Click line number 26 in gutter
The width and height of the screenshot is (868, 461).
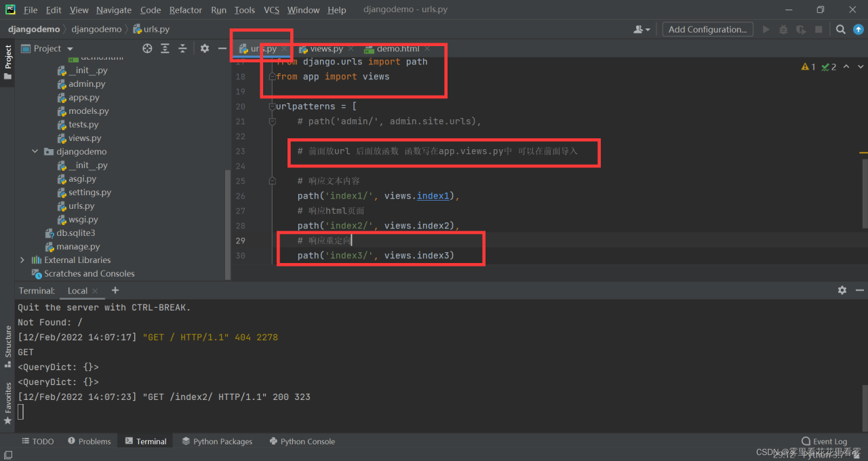(x=240, y=196)
